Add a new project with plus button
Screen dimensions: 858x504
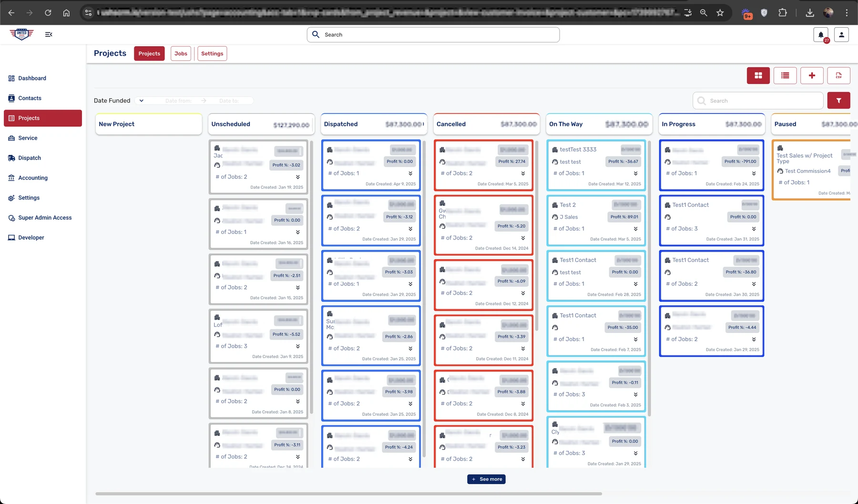[812, 75]
